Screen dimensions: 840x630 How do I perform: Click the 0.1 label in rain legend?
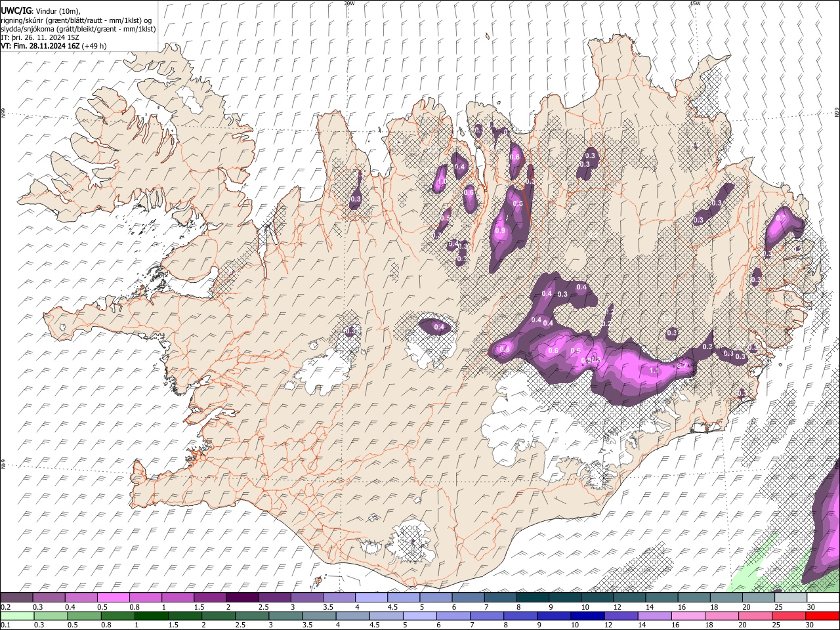point(5,625)
